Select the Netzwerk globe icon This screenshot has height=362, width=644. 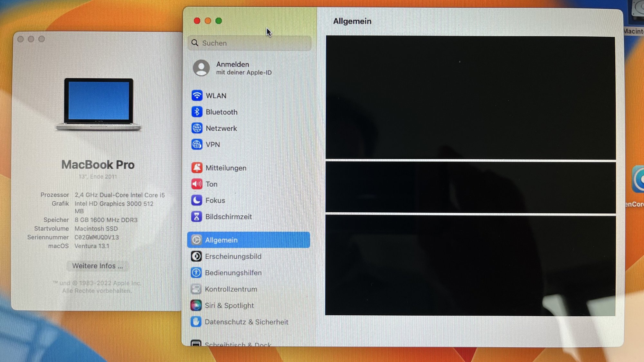pos(197,128)
